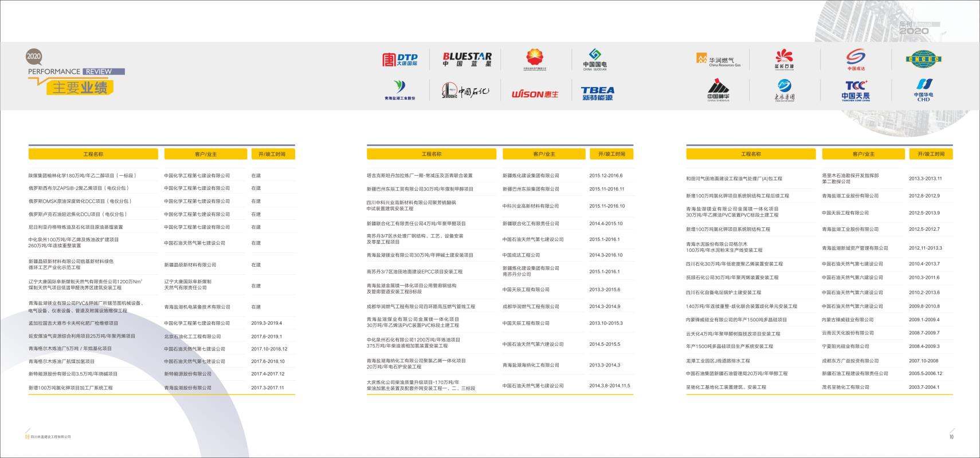980x458 pixels.
Task: Click the WISON 惠生 logo
Action: tap(535, 94)
